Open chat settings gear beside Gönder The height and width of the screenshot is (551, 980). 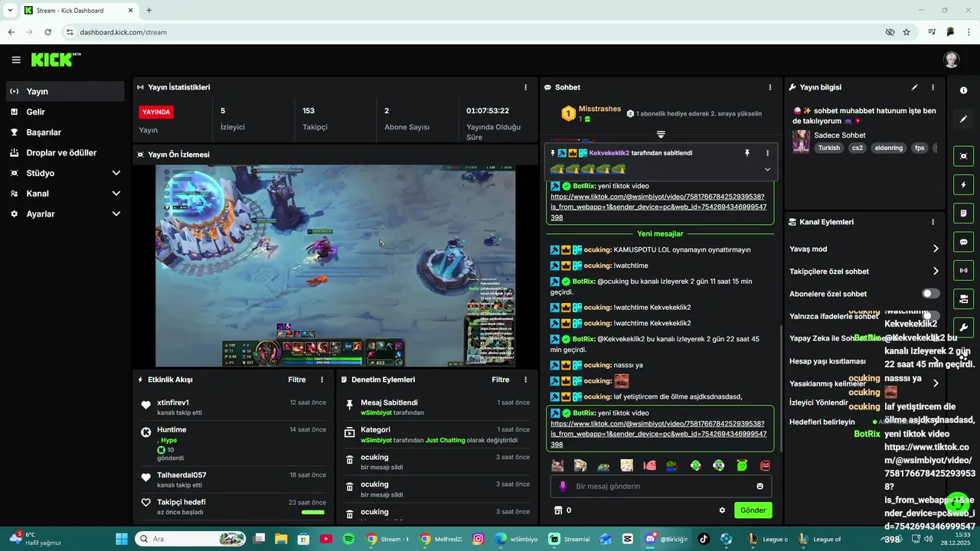[721, 510]
